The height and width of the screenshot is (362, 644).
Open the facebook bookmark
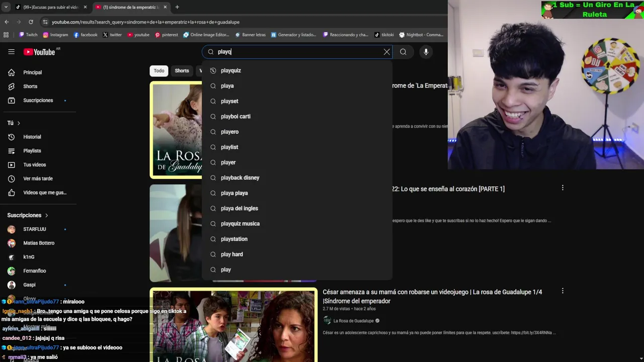click(86, 35)
